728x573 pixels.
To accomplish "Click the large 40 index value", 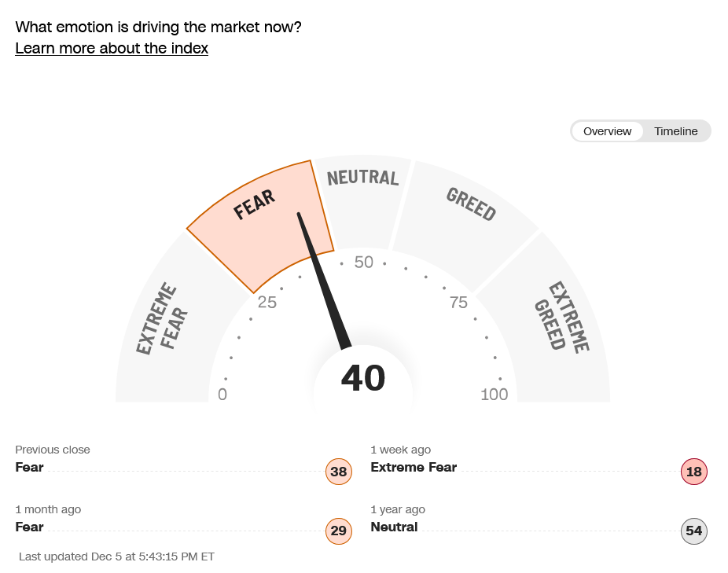I will [x=363, y=379].
